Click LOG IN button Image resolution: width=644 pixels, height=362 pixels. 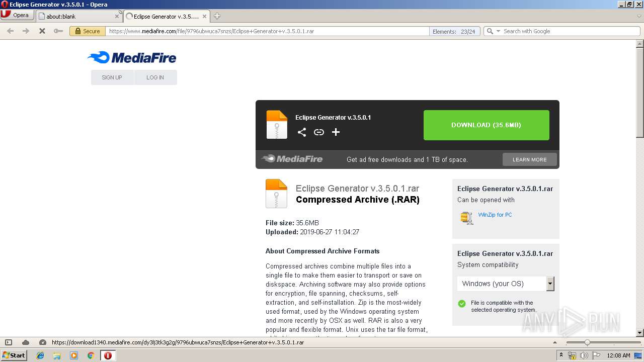point(155,77)
